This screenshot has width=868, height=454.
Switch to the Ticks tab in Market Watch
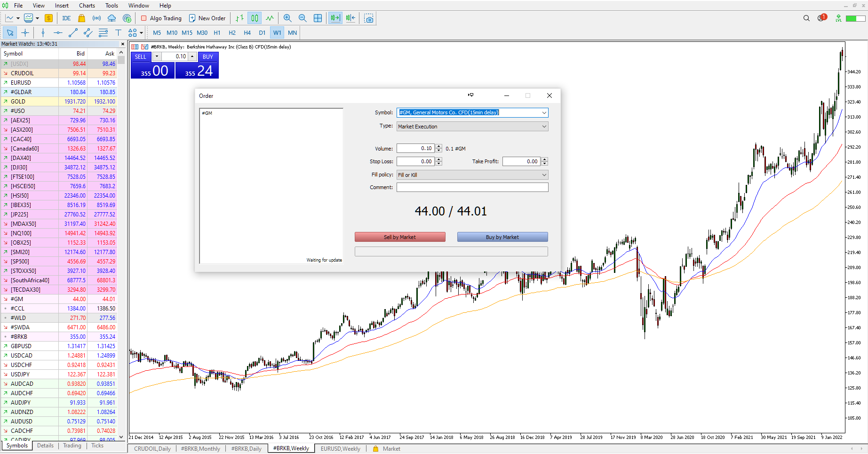[97, 446]
